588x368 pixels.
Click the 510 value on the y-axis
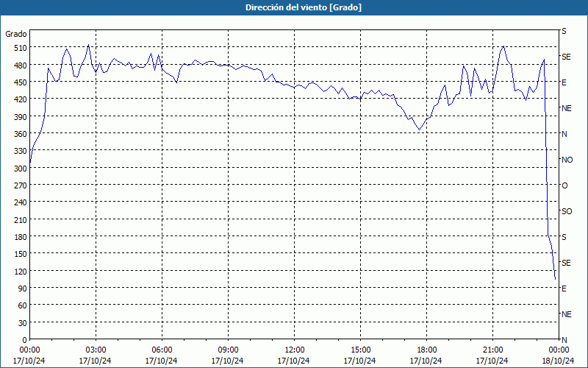[21, 48]
